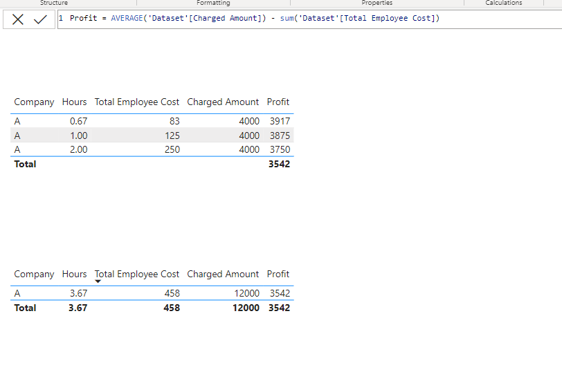Cancel the formula edit with the X icon
The width and height of the screenshot is (562, 392).
[17, 19]
